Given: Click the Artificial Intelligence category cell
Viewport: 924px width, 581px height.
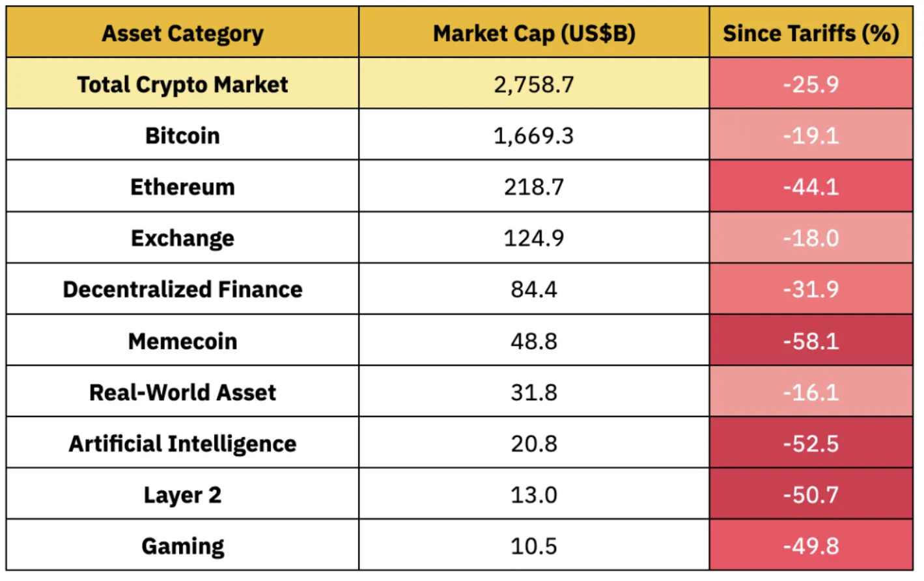Looking at the screenshot, I should point(182,444).
